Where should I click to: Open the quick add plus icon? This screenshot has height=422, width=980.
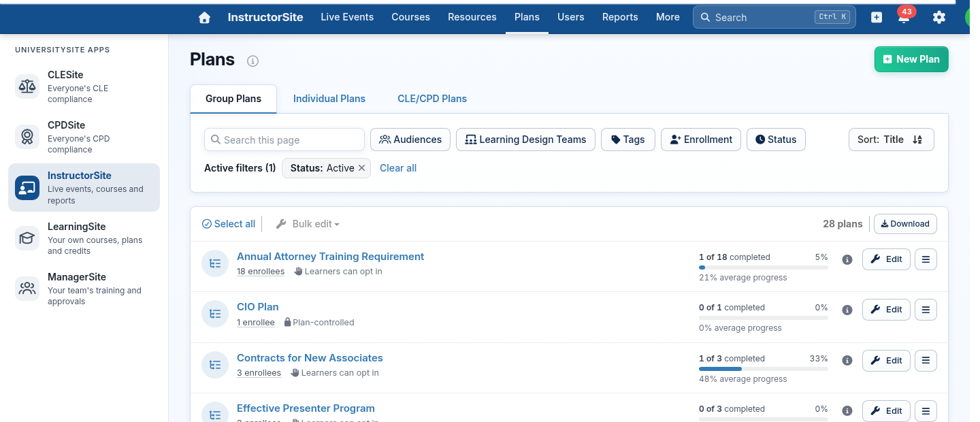point(877,18)
